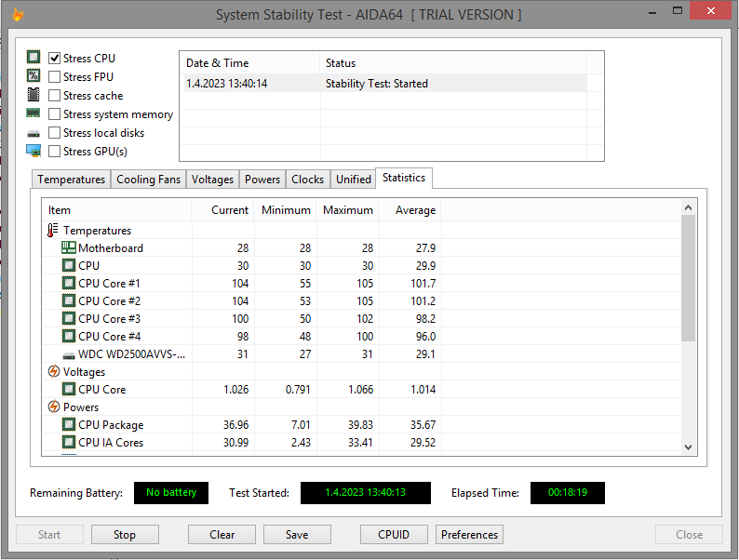This screenshot has width=739, height=560.
Task: Click the lightning icon of Voltages group
Action: click(x=54, y=371)
